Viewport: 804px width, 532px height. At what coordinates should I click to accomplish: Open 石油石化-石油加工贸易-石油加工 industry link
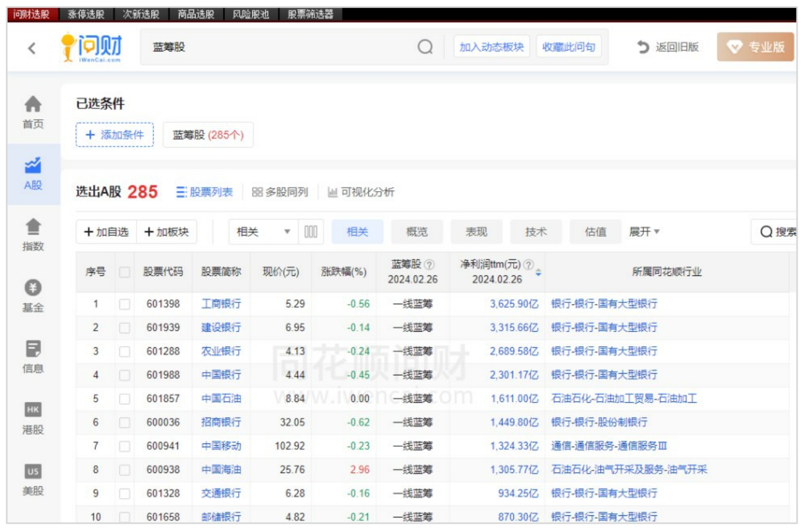click(624, 399)
